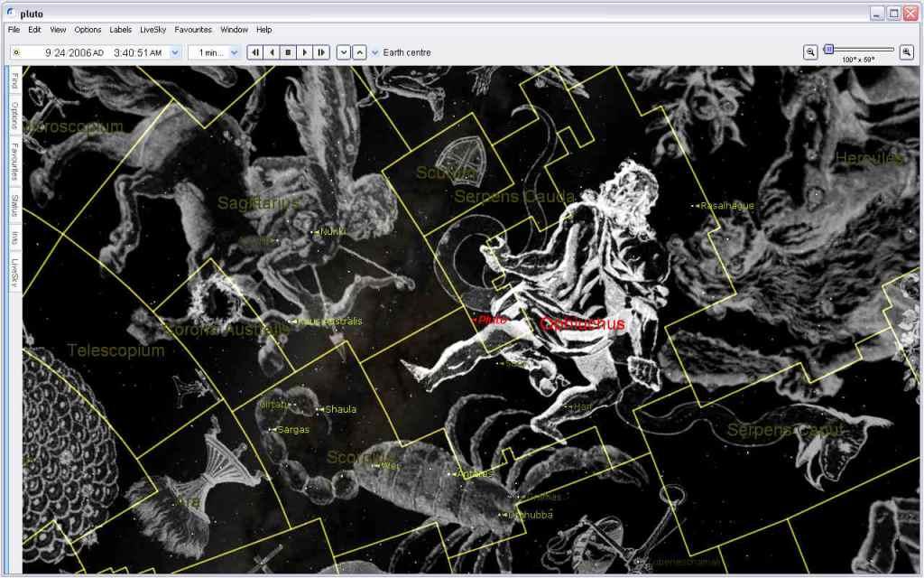Viewport: 924px width, 578px height.
Task: Click the up chevron button beside playback controls
Action: click(359, 52)
